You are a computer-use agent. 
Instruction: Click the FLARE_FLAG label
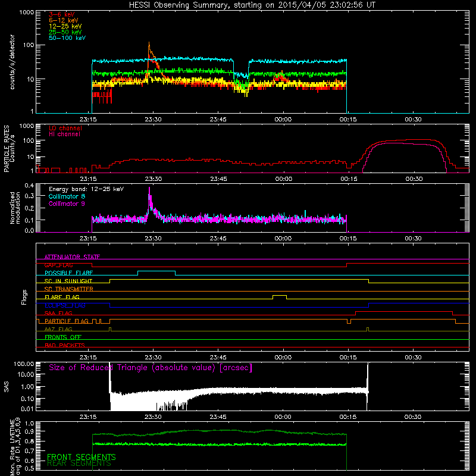tap(62, 297)
